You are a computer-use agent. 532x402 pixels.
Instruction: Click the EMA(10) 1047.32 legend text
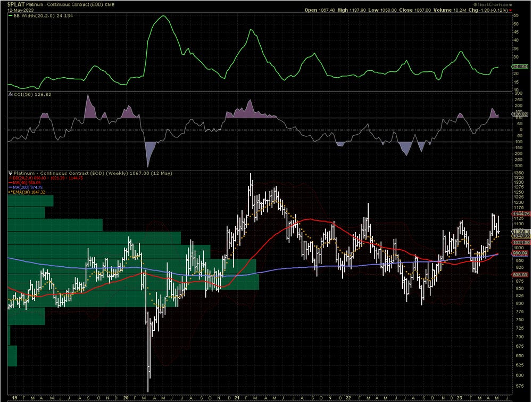[29, 192]
